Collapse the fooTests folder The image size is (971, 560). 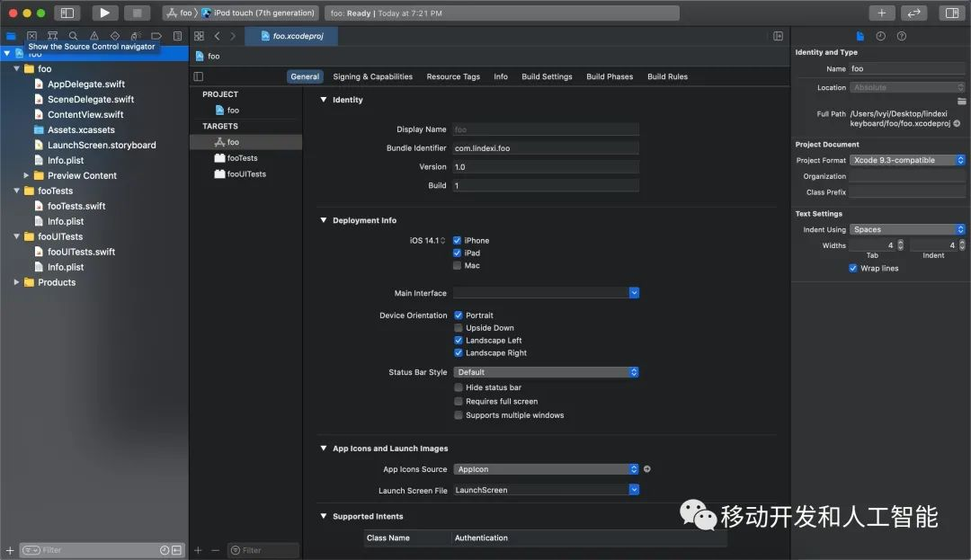[x=16, y=191]
